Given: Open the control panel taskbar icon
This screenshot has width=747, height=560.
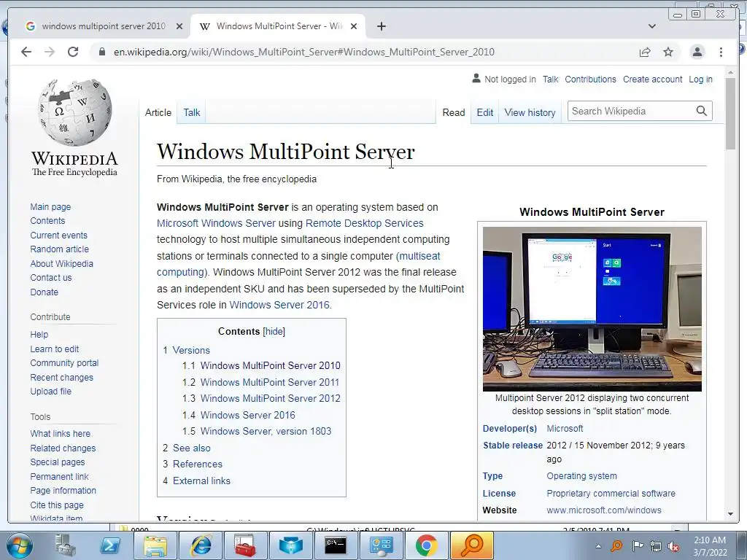Looking at the screenshot, I should pyautogui.click(x=381, y=545).
